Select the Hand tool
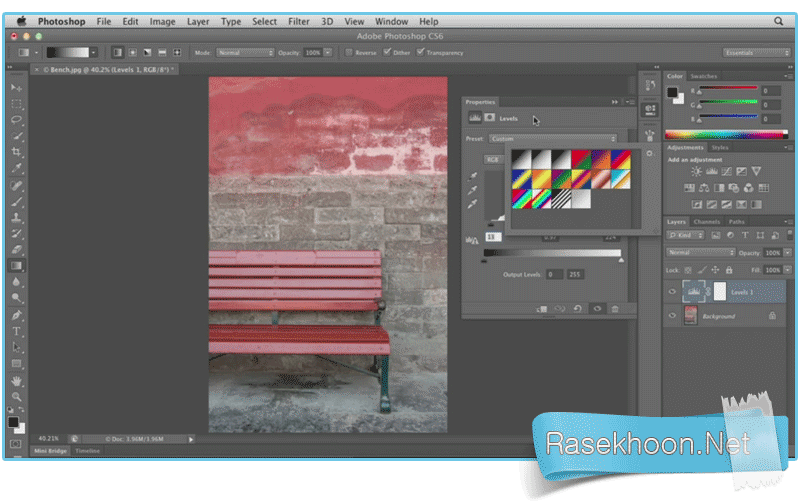 coord(16,381)
